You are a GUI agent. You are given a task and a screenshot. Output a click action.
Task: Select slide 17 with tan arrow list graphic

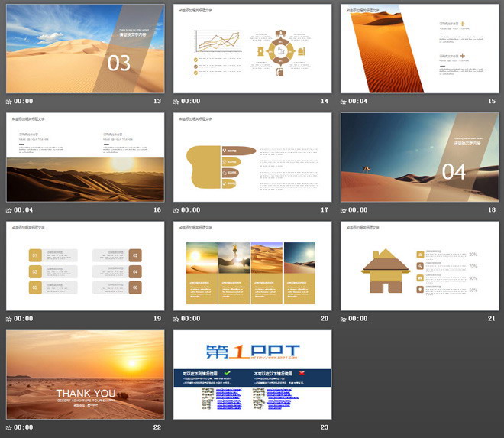tap(252, 157)
